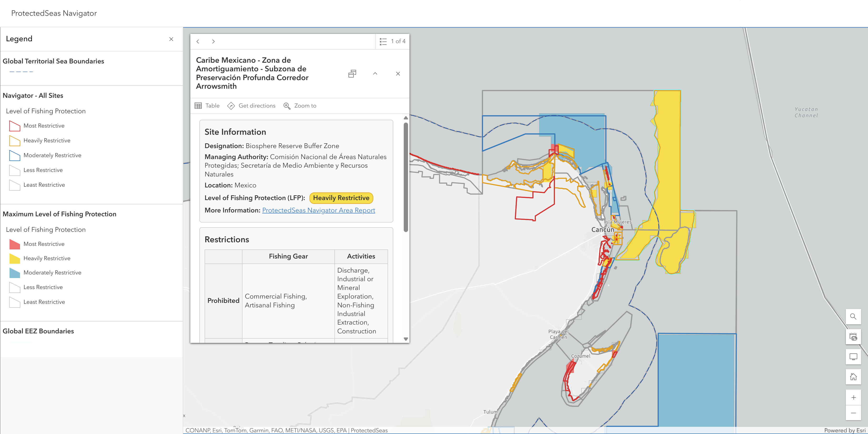Close the Legend panel
The width and height of the screenshot is (868, 434).
pyautogui.click(x=171, y=39)
